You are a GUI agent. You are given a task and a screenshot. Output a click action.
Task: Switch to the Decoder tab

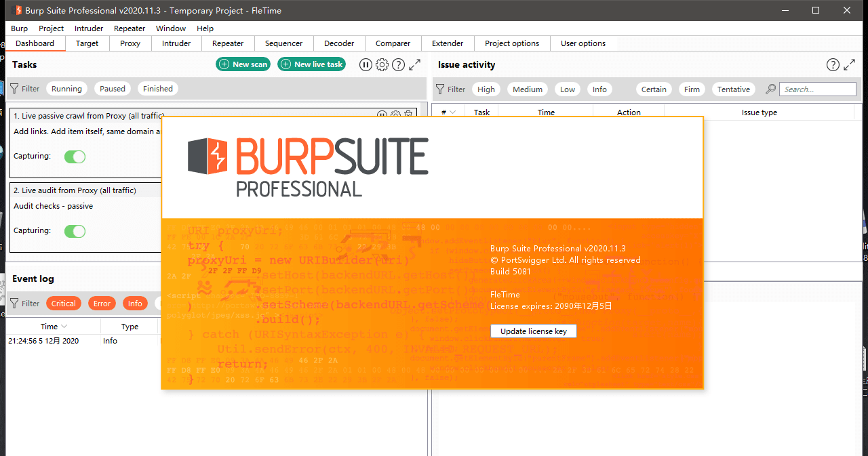(x=339, y=43)
